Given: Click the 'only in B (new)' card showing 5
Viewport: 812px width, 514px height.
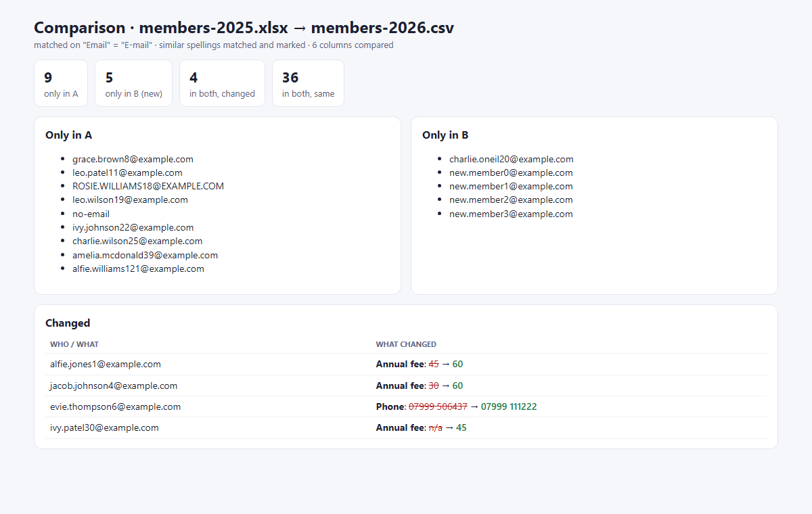Looking at the screenshot, I should [x=133, y=83].
